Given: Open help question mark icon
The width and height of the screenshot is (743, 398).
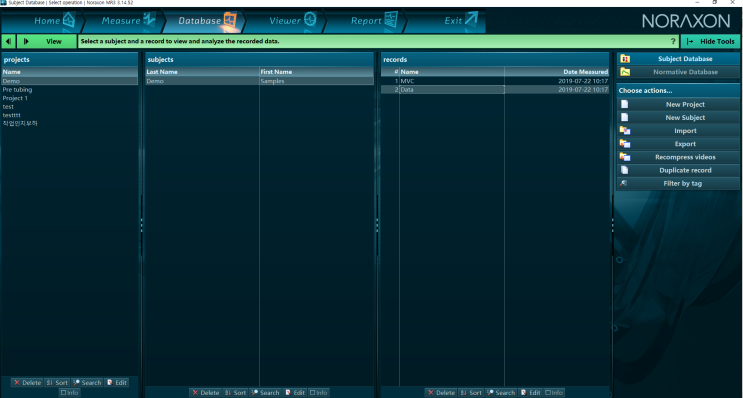Looking at the screenshot, I should pyautogui.click(x=673, y=41).
